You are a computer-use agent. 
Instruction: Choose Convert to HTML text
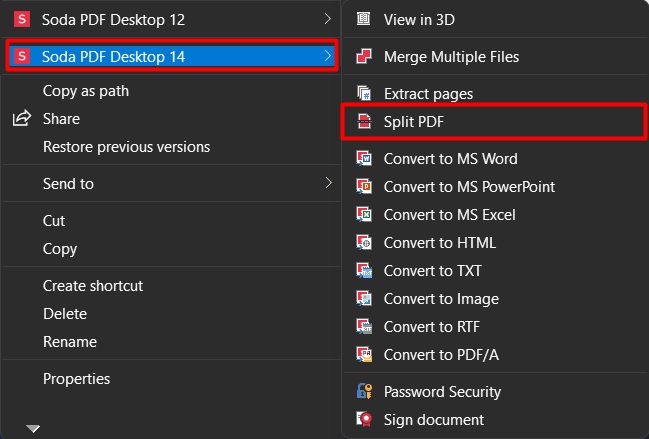coord(440,243)
